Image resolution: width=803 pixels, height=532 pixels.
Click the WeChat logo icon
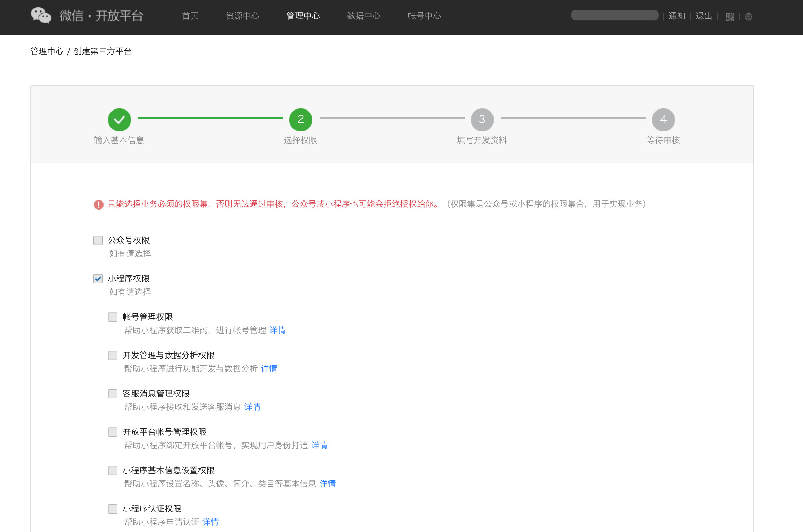pyautogui.click(x=41, y=16)
